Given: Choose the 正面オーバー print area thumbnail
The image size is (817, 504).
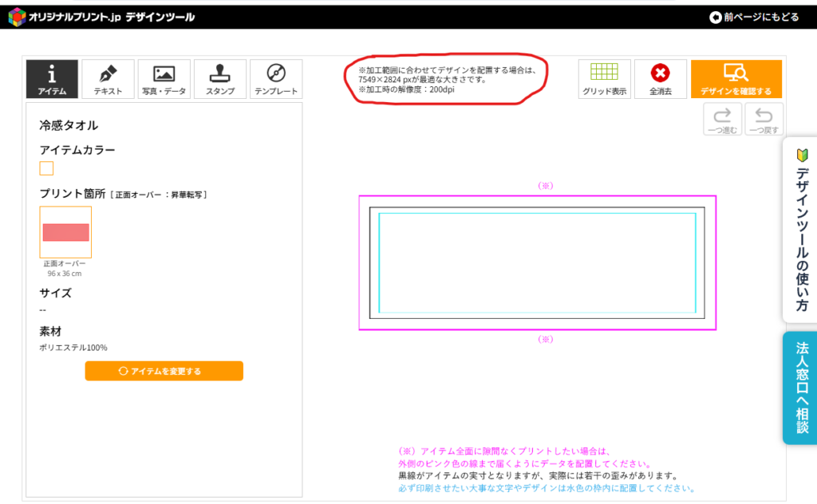Looking at the screenshot, I should (65, 232).
